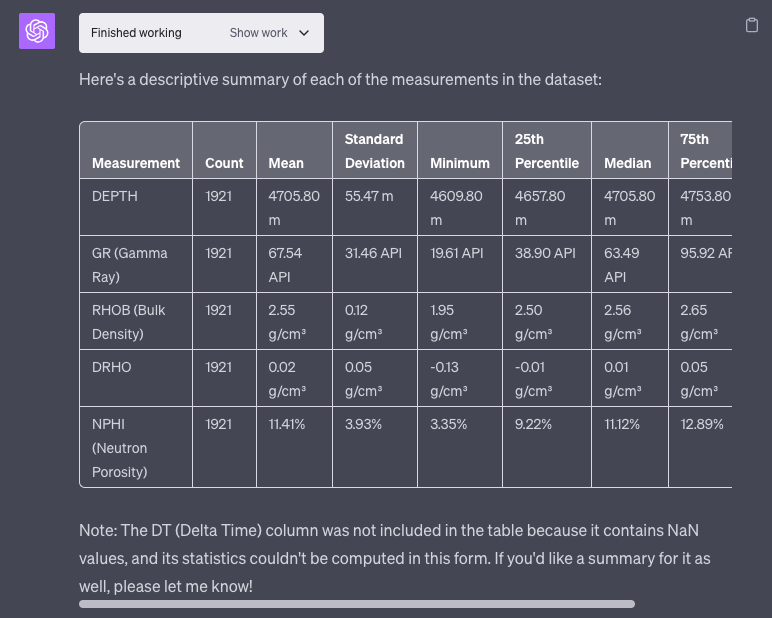Select the DRHO row label
The image size is (772, 618).
point(111,367)
